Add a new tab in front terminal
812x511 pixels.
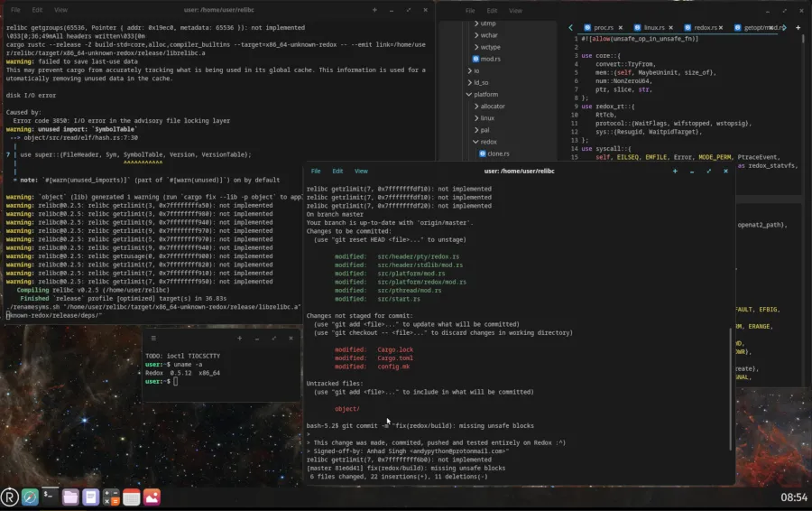tap(675, 171)
